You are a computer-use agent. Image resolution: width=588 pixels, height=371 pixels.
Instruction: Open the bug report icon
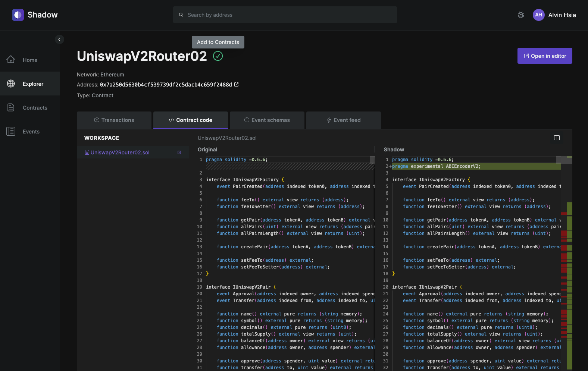pos(521,15)
